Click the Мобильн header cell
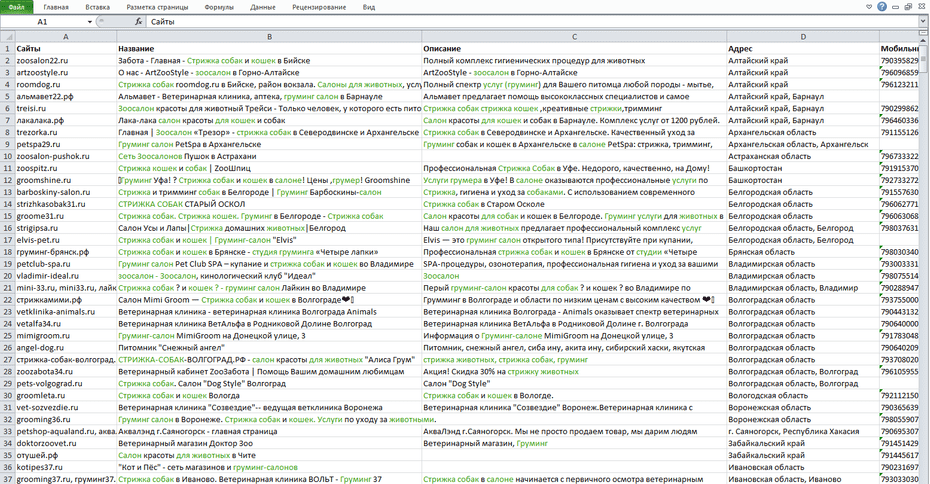This screenshot has height=484, width=930. [899, 49]
